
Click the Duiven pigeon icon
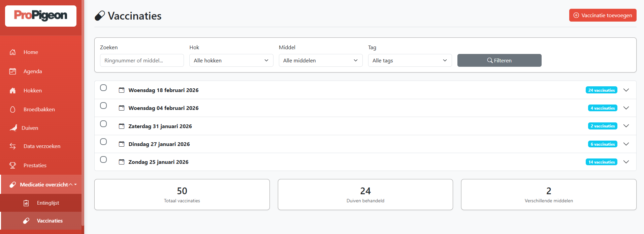click(x=13, y=128)
